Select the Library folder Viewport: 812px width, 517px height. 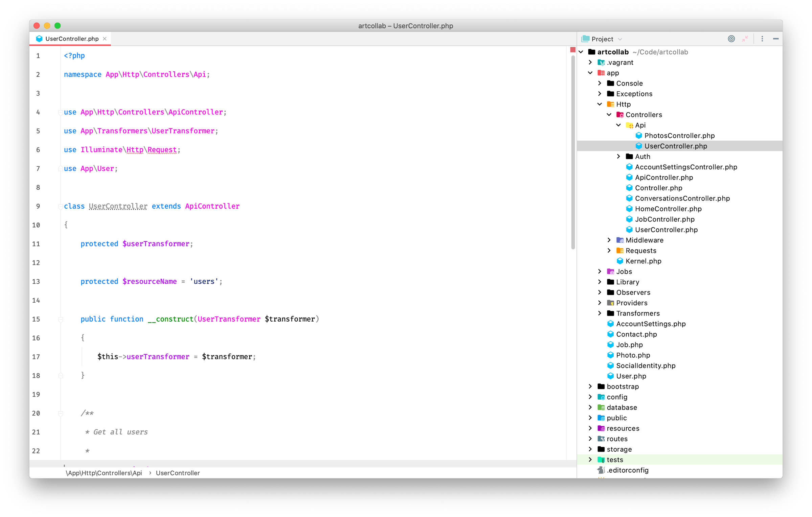[628, 282]
